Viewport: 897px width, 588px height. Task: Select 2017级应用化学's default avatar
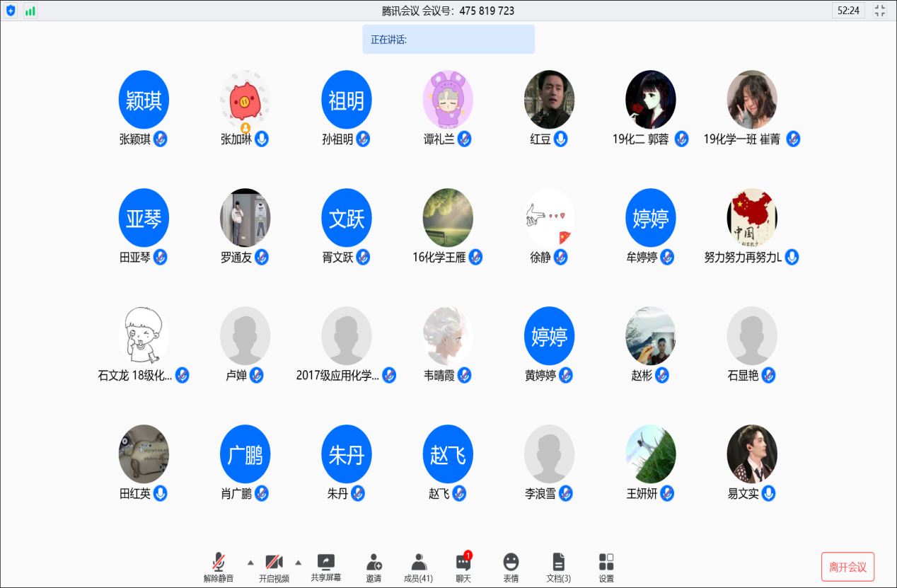point(346,336)
